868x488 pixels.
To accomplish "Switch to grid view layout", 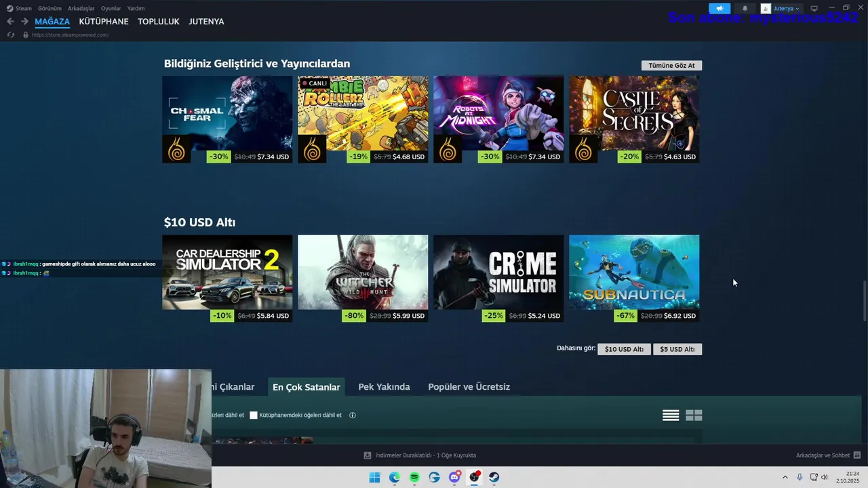I will pos(694,415).
